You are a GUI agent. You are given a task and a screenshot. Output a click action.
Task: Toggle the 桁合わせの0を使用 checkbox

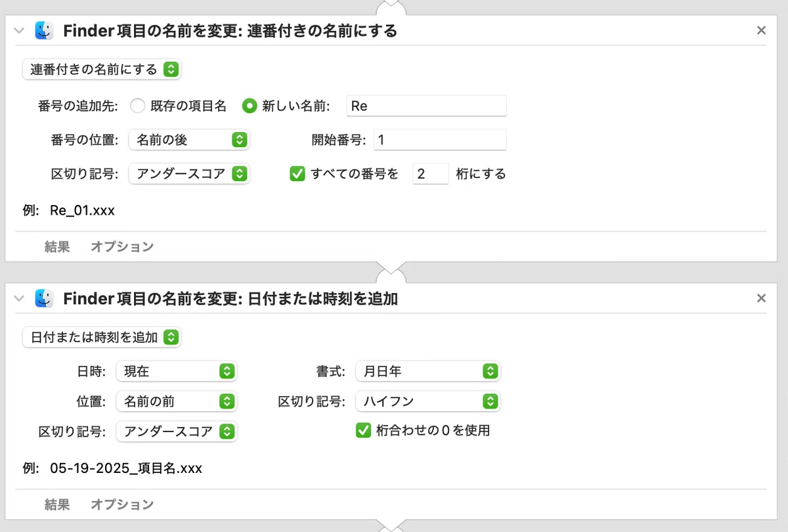pos(363,431)
